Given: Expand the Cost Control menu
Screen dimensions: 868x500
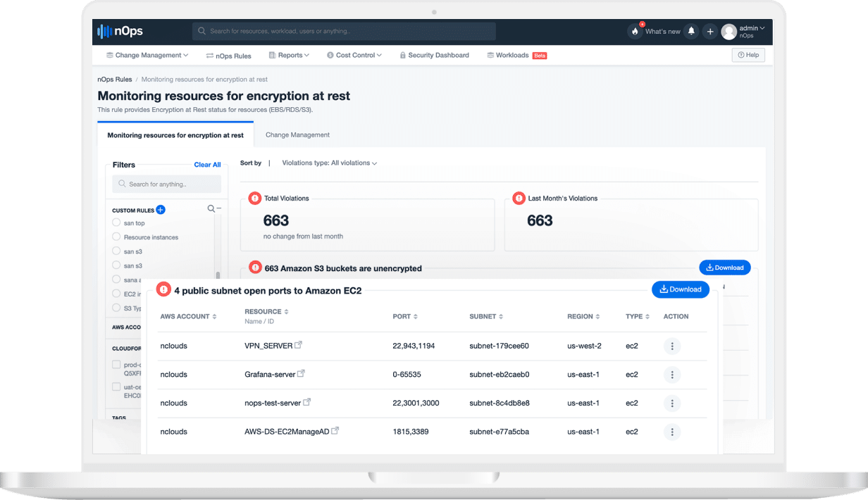Looking at the screenshot, I should [354, 55].
